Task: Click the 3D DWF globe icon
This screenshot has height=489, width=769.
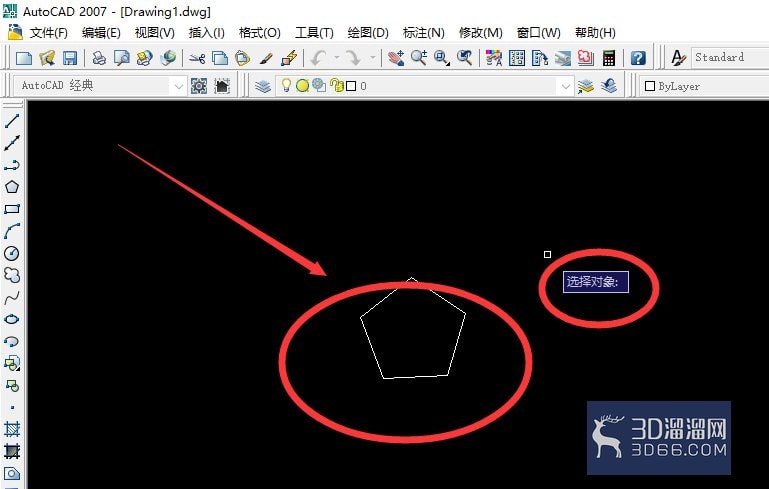Action: point(168,58)
